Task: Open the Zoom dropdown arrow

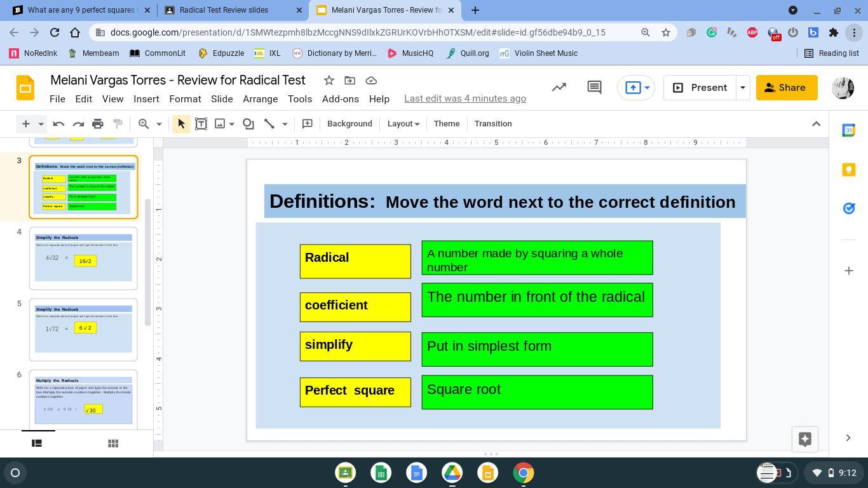Action: point(159,124)
